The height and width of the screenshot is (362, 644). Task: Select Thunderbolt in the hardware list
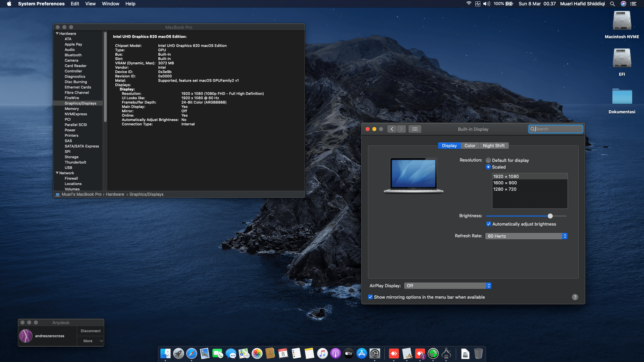click(x=75, y=162)
